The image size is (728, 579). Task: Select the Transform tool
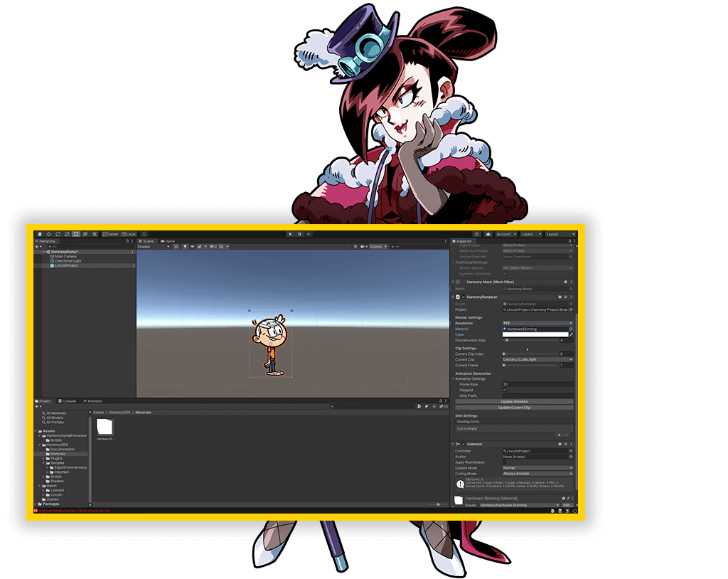[x=85, y=234]
